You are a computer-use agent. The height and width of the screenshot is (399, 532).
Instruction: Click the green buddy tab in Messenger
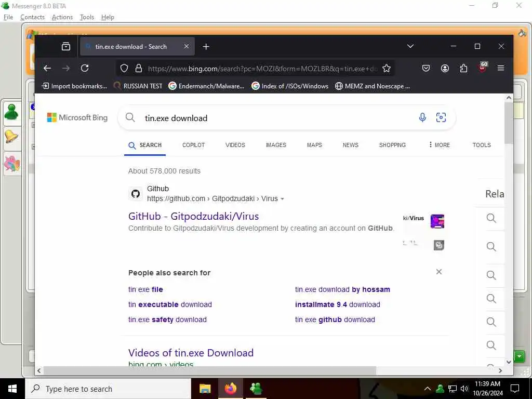12,112
